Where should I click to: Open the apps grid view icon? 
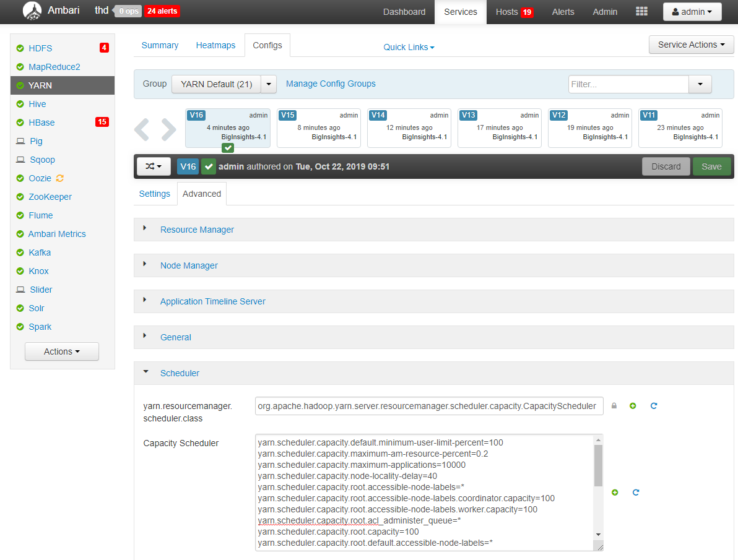click(641, 11)
